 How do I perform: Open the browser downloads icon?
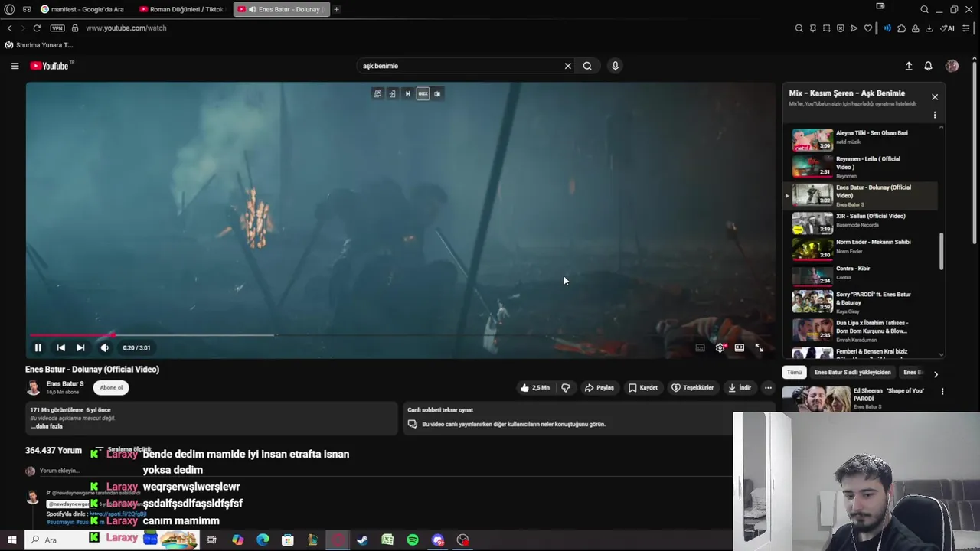point(929,28)
